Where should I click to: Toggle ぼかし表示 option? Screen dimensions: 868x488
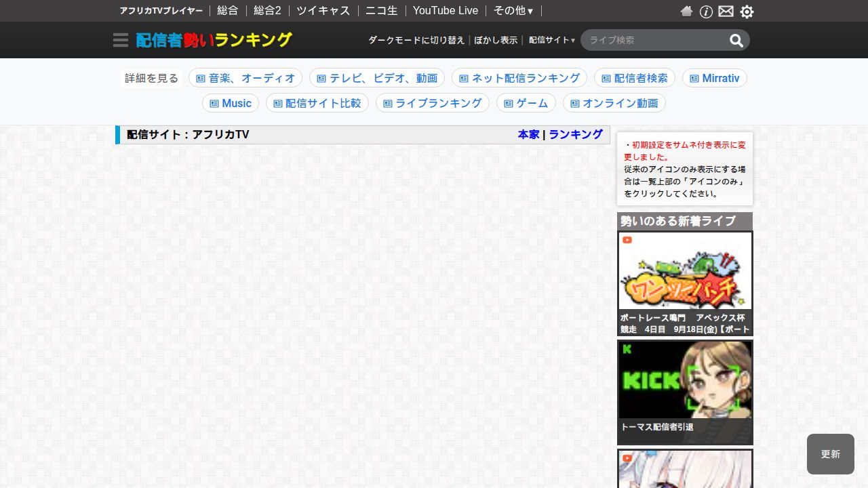tap(496, 40)
